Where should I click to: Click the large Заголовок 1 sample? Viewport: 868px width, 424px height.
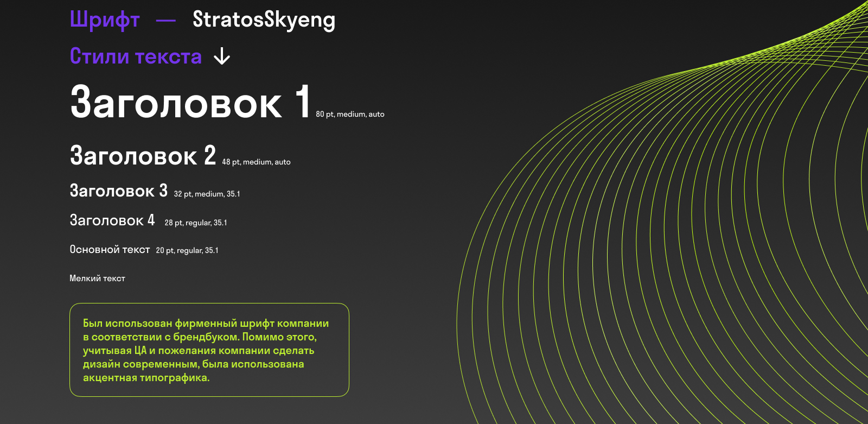tap(190, 102)
